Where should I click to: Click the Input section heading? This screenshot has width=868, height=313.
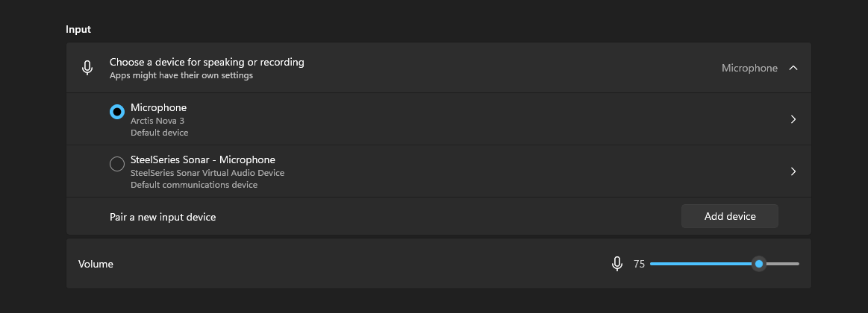tap(78, 30)
